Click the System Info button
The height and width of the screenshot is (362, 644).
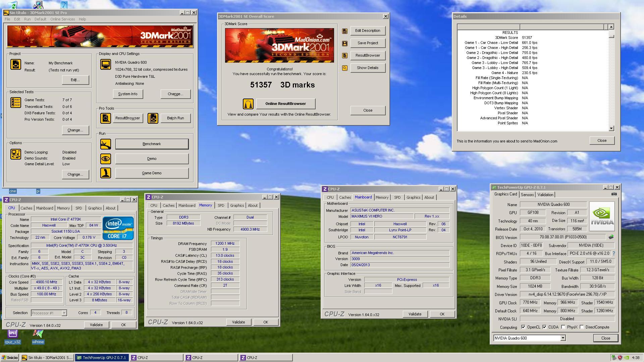coord(128,94)
